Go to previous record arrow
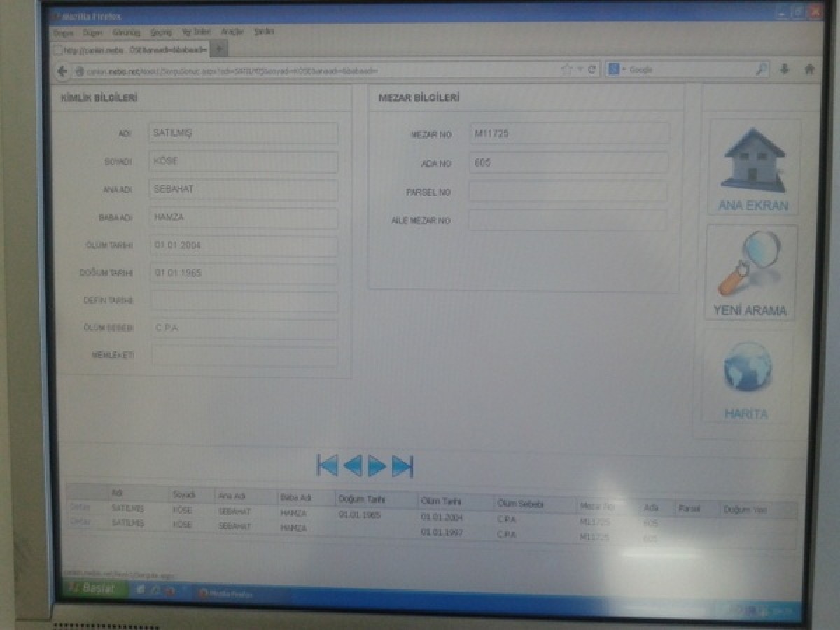The image size is (840, 630). click(353, 465)
